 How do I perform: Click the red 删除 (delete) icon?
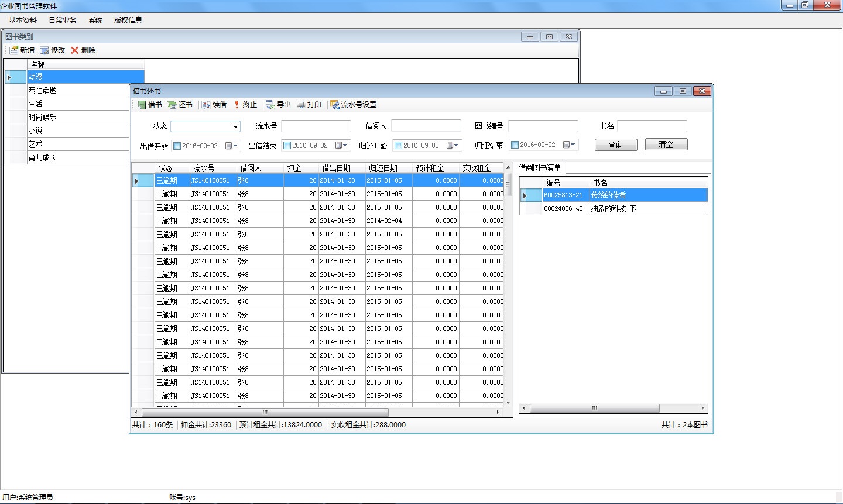(75, 50)
